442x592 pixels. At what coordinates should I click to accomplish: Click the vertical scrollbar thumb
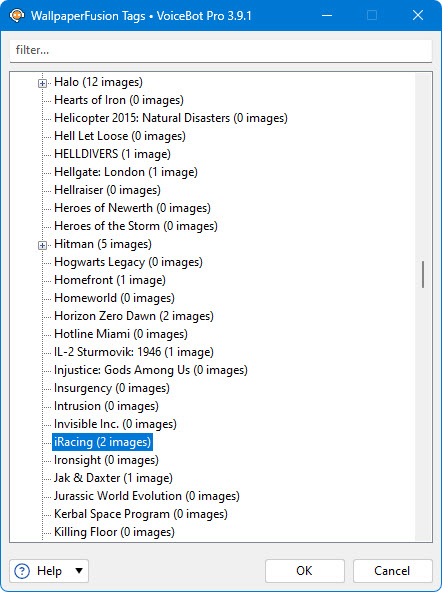[x=423, y=274]
